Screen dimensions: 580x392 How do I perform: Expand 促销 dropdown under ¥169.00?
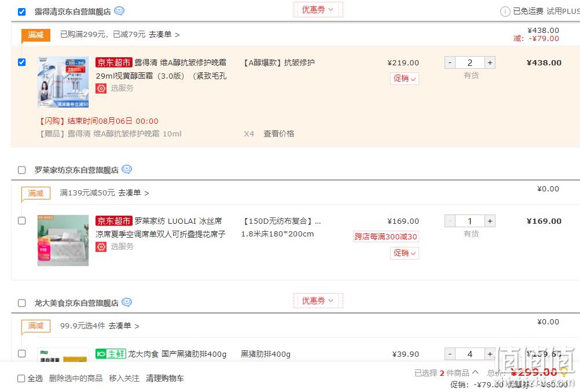(404, 253)
